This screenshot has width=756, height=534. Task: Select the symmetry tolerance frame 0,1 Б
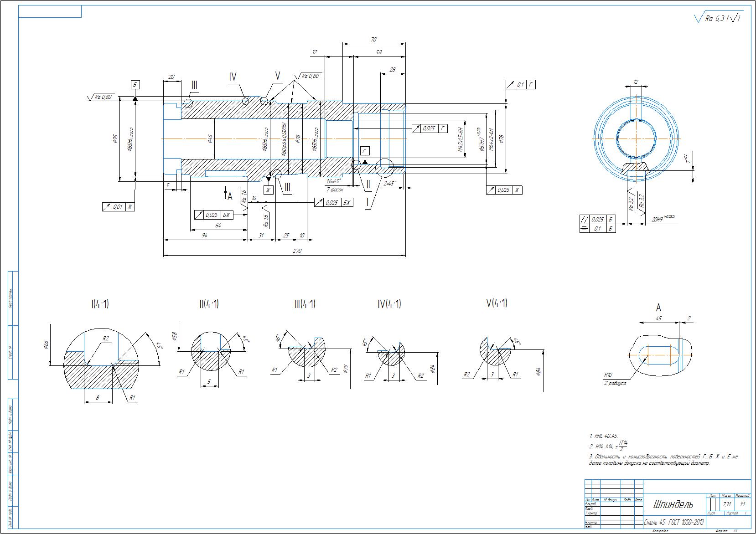(x=597, y=229)
